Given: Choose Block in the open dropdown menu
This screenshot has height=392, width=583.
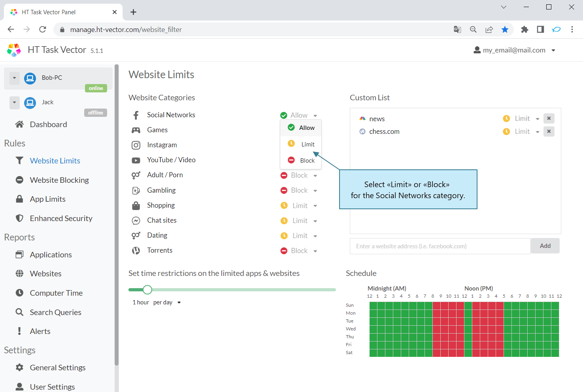Looking at the screenshot, I should pyautogui.click(x=301, y=160).
